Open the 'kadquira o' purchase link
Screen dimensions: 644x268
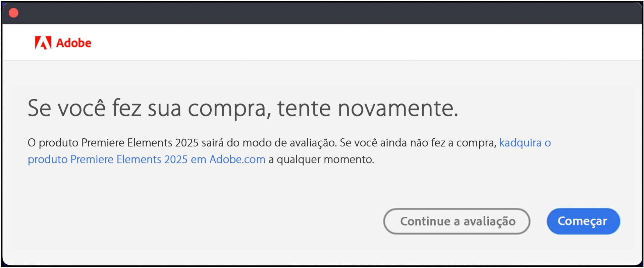click(525, 143)
